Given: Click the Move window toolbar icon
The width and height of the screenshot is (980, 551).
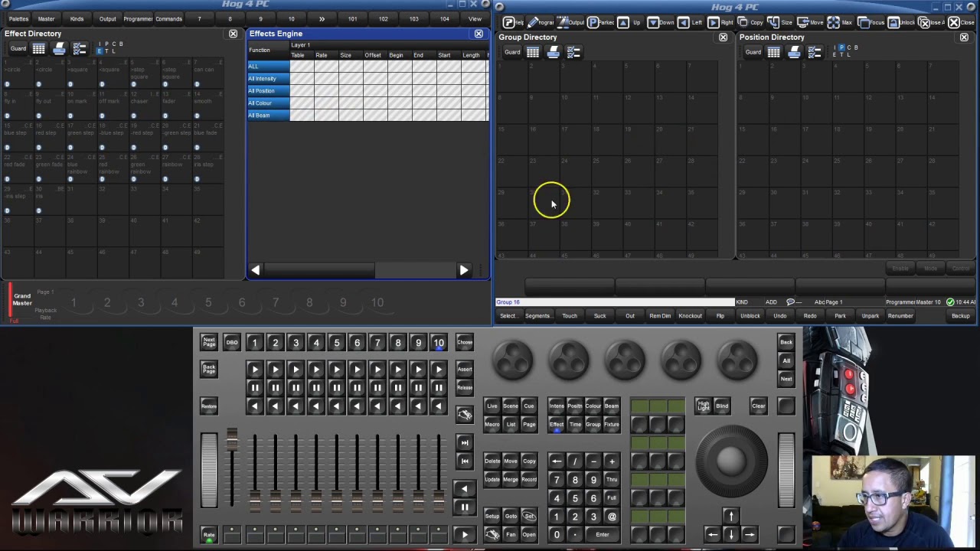Looking at the screenshot, I should coord(810,22).
